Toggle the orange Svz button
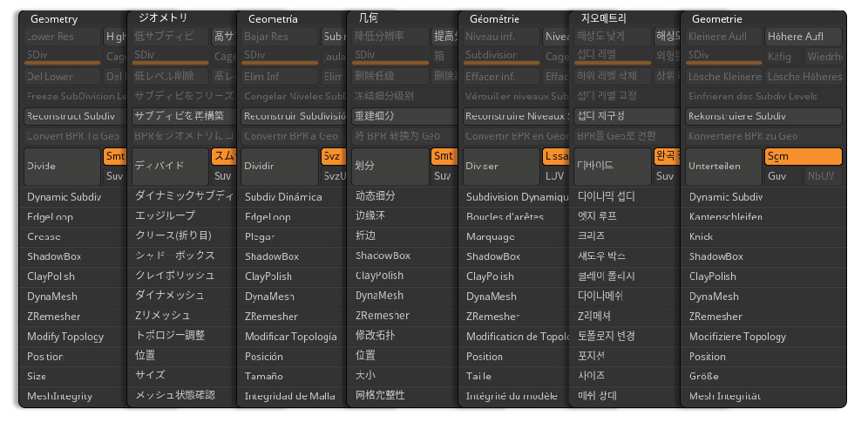The height and width of the screenshot is (423, 868). (334, 157)
